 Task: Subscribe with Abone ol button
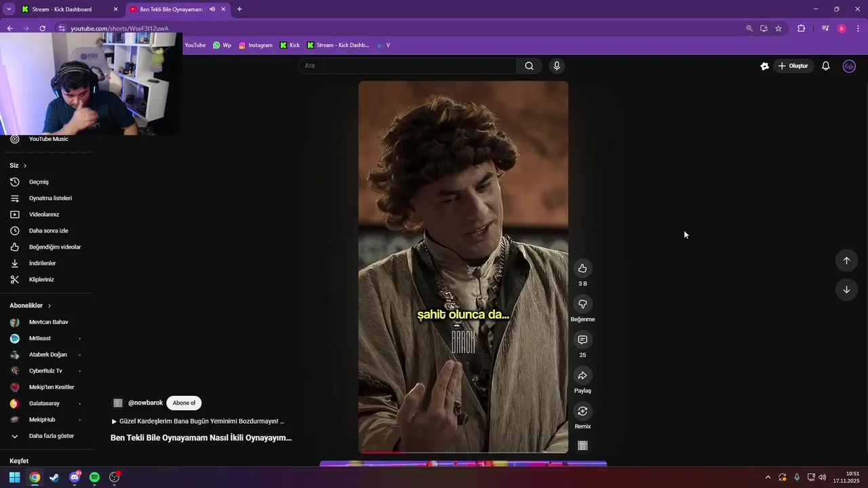pyautogui.click(x=184, y=403)
